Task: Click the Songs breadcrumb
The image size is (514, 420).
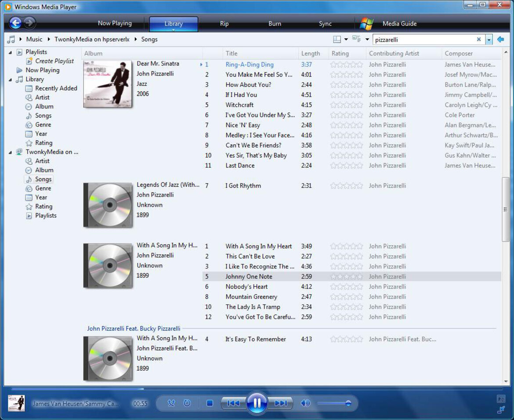Action: [149, 40]
